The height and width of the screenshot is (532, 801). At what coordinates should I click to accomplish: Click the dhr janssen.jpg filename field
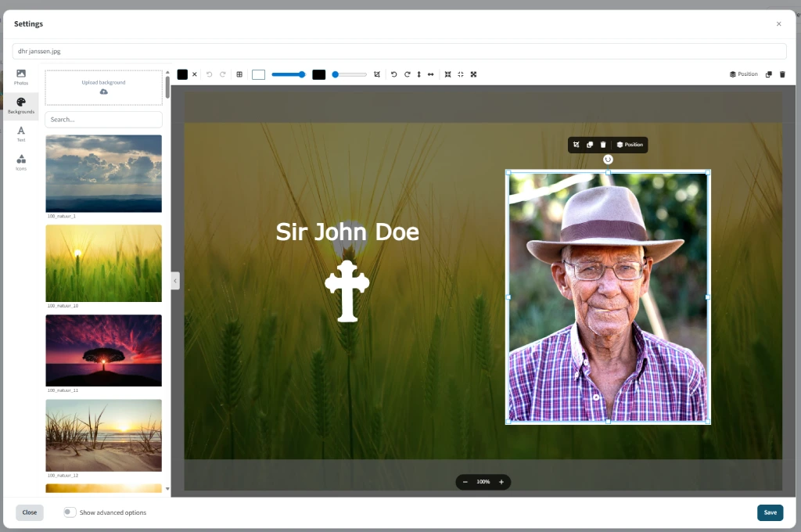tap(400, 51)
